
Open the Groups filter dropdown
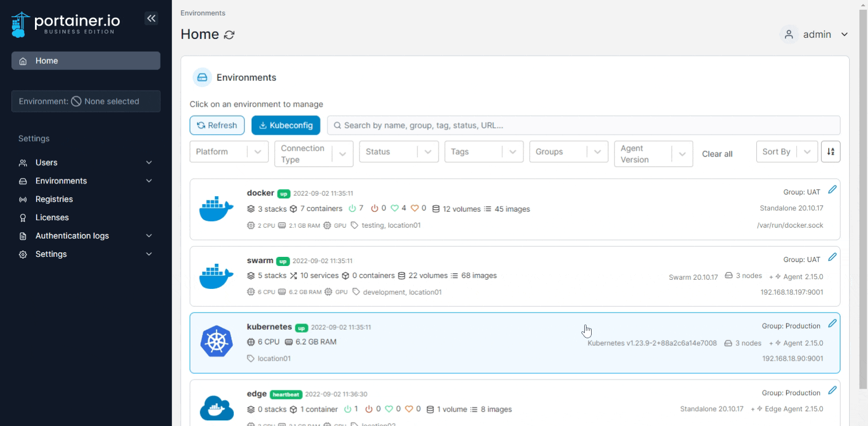[568, 152]
